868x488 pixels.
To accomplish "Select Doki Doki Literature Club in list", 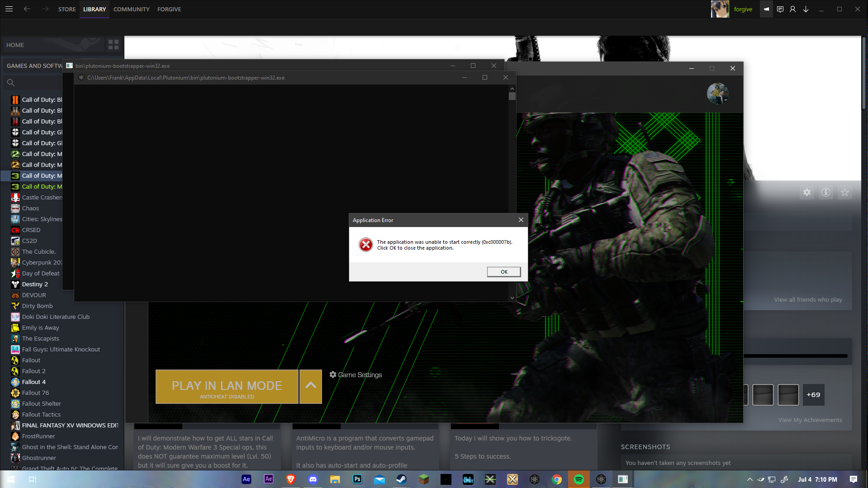I will pyautogui.click(x=56, y=317).
